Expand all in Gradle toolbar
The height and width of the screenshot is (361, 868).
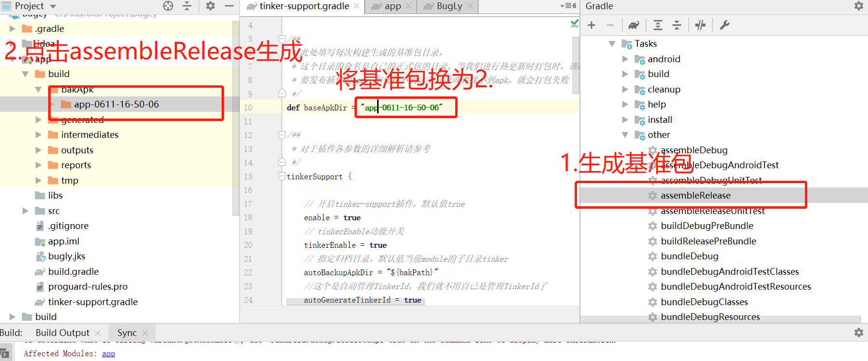(658, 25)
